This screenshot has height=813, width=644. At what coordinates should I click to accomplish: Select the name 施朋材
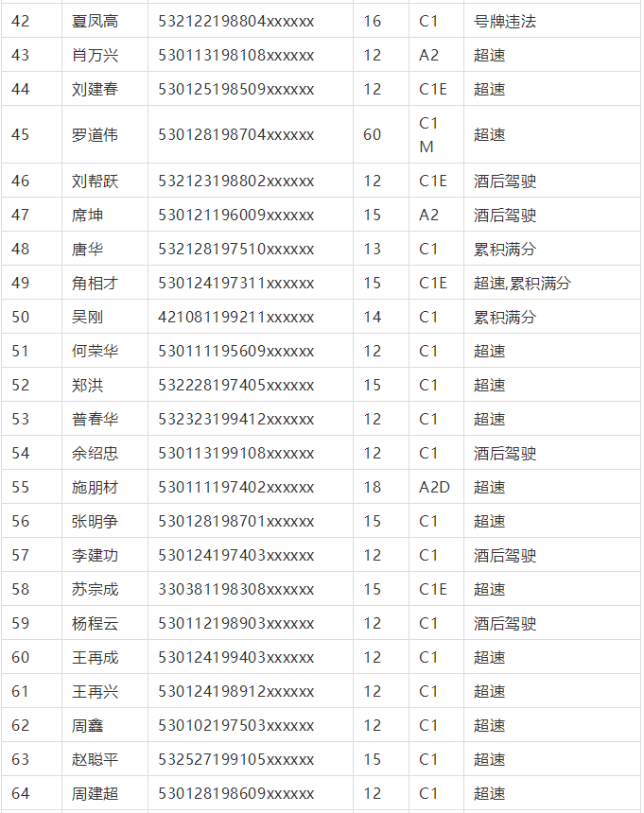click(x=95, y=487)
